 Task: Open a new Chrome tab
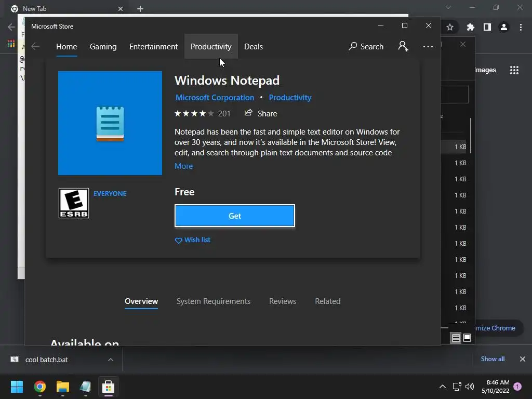tap(140, 9)
